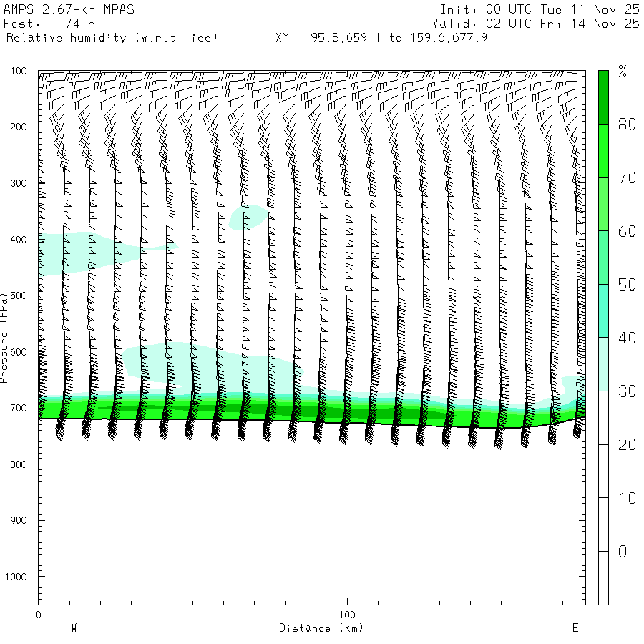Click the '%' colorbar unit label
644x644 pixels.
(x=623, y=72)
